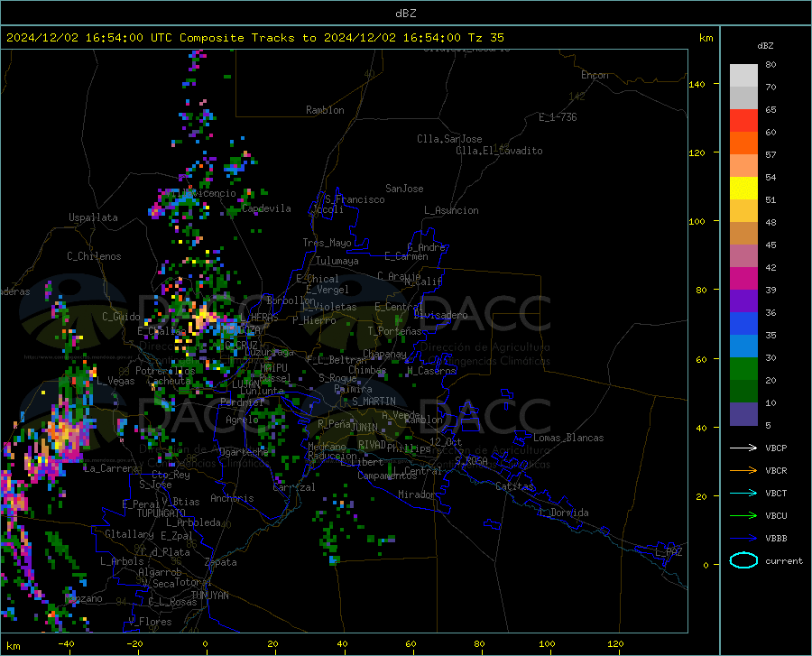Screen dimensions: 812x656
Task: Pick the yellow 54–51 dBZ swatch
Action: 743,189
